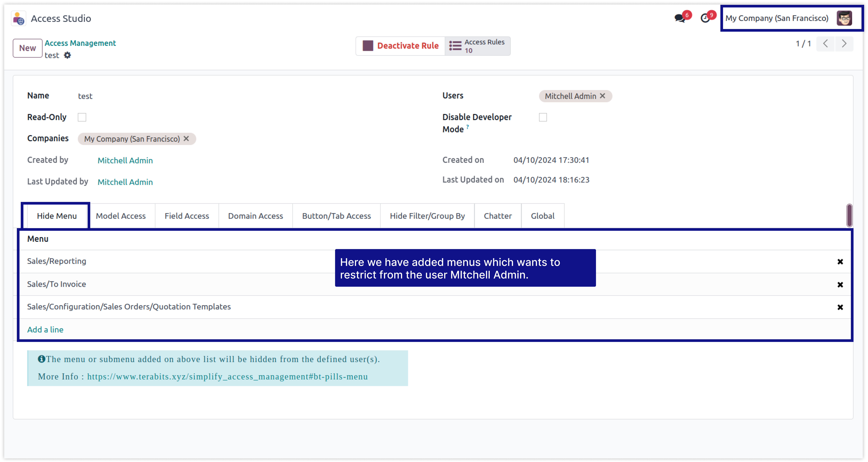Click Add a line in the Menu list
The image size is (868, 462).
click(x=45, y=330)
